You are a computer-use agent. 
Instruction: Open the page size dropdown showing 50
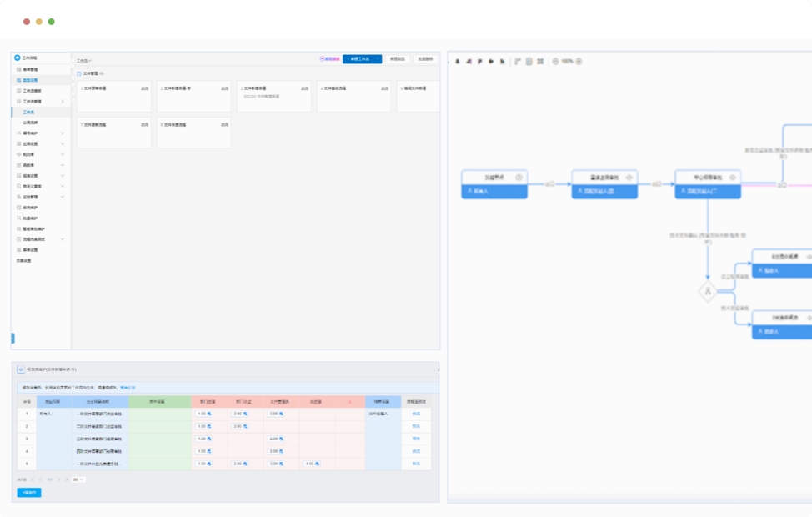[x=79, y=479]
